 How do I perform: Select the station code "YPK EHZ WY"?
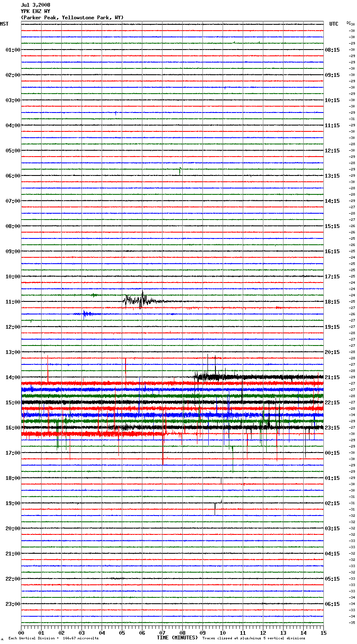[35, 11]
